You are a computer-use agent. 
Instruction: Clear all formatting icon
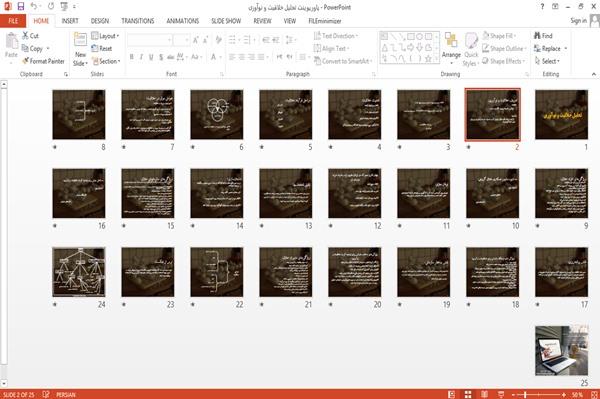(x=218, y=40)
